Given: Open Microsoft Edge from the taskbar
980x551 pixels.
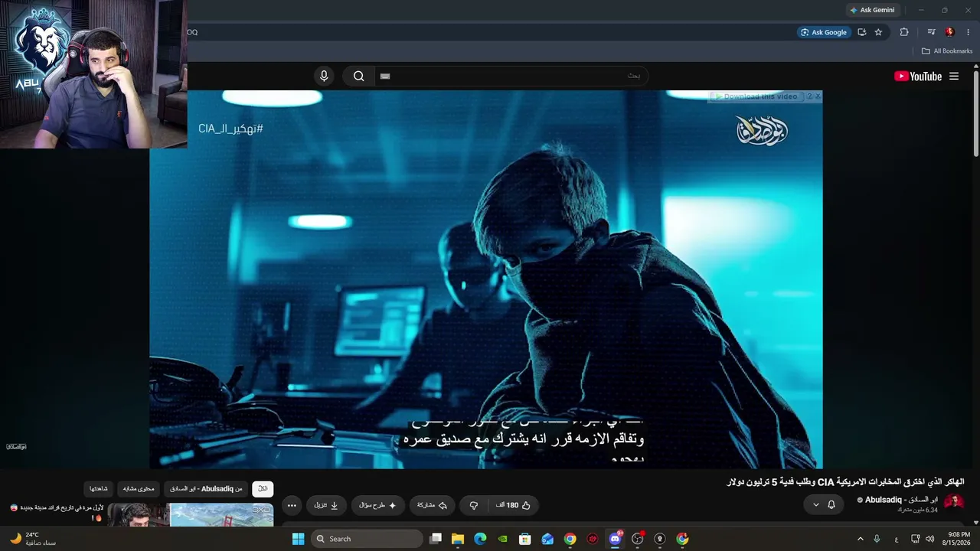Looking at the screenshot, I should click(x=480, y=539).
